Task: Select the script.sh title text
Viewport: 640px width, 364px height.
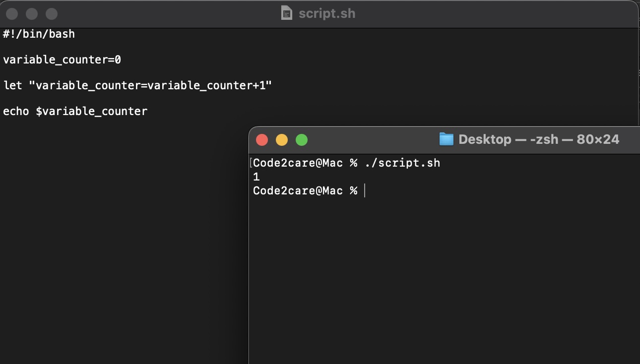Action: (x=326, y=13)
